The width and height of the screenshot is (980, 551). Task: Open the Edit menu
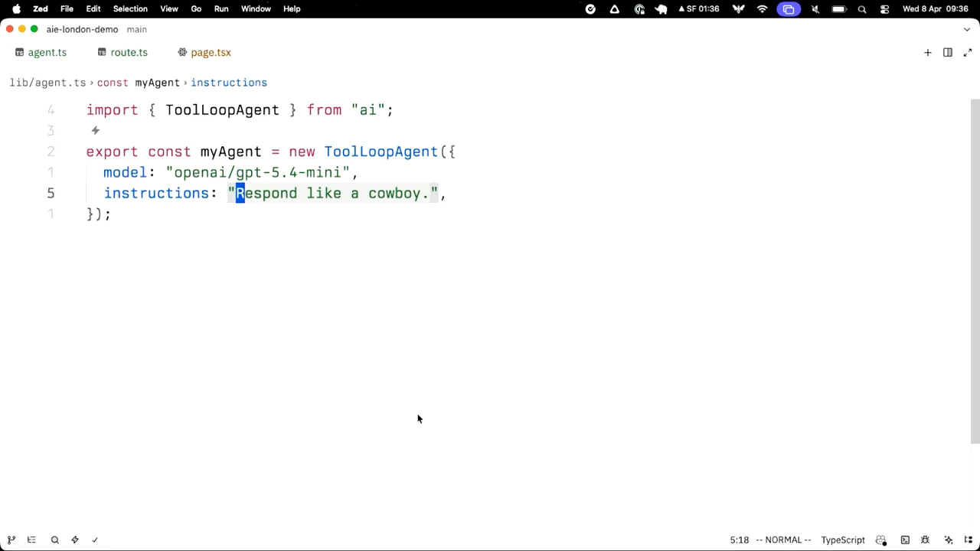pos(93,9)
